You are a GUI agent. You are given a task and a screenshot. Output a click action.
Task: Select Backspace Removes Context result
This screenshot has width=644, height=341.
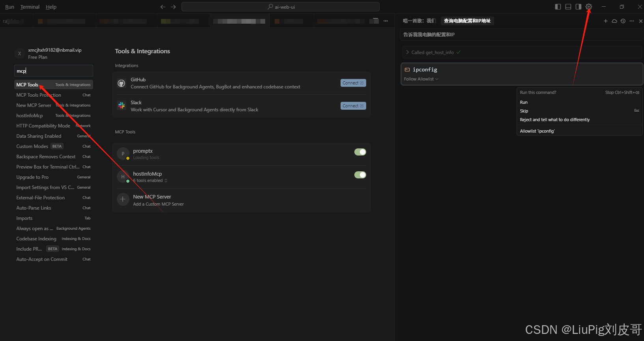[x=54, y=157]
